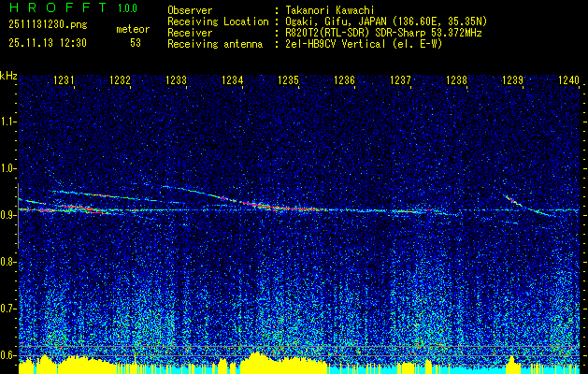This screenshot has width=588, height=374.
Task: Click the 1233 time marker
Action: coord(177,79)
